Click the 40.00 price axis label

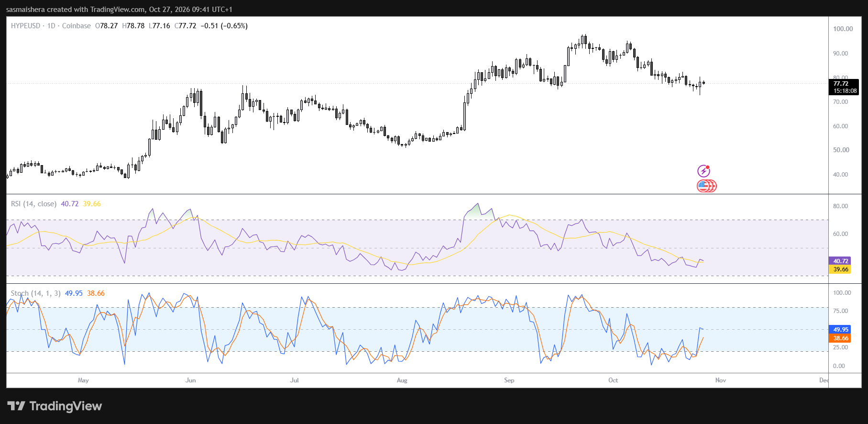(840, 174)
